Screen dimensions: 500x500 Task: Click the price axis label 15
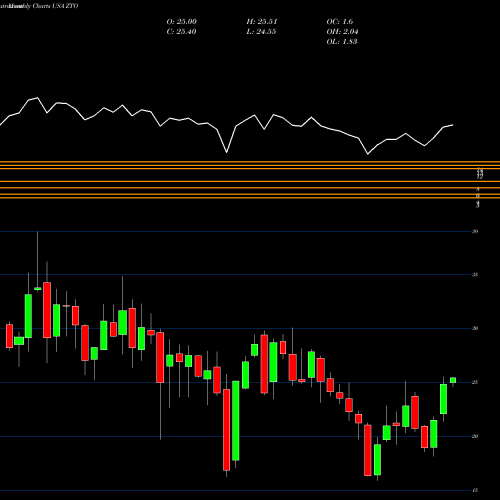pyautogui.click(x=475, y=490)
